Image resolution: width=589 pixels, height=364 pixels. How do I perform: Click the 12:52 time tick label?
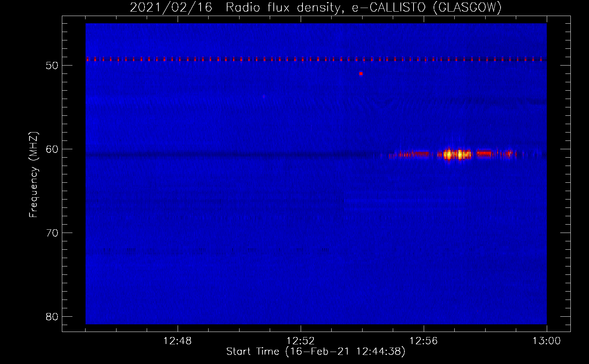pyautogui.click(x=300, y=341)
